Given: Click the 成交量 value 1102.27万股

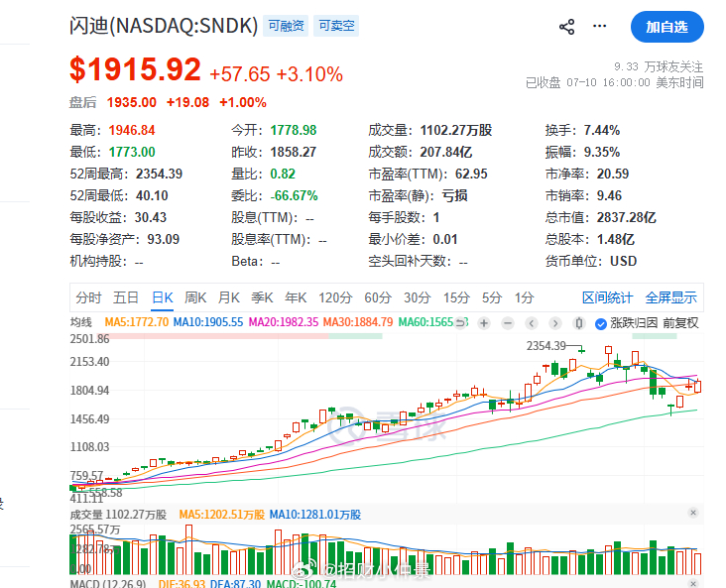Looking at the screenshot, I should [x=455, y=131].
